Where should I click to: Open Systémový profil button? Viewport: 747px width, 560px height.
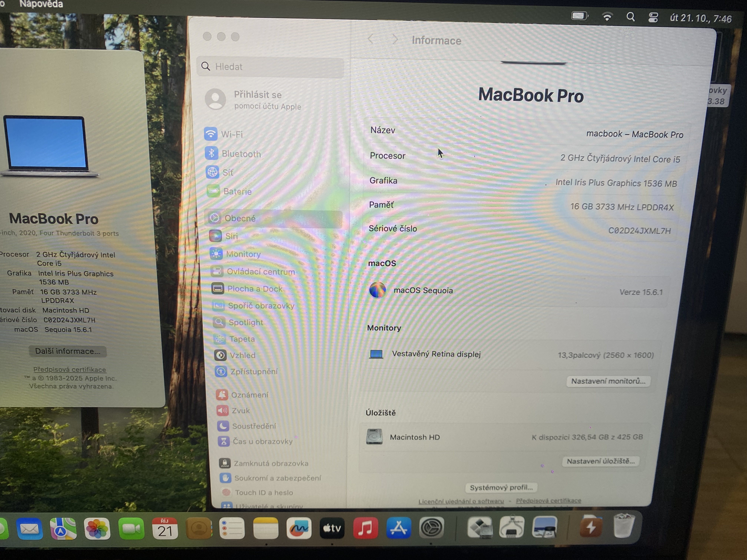point(501,487)
